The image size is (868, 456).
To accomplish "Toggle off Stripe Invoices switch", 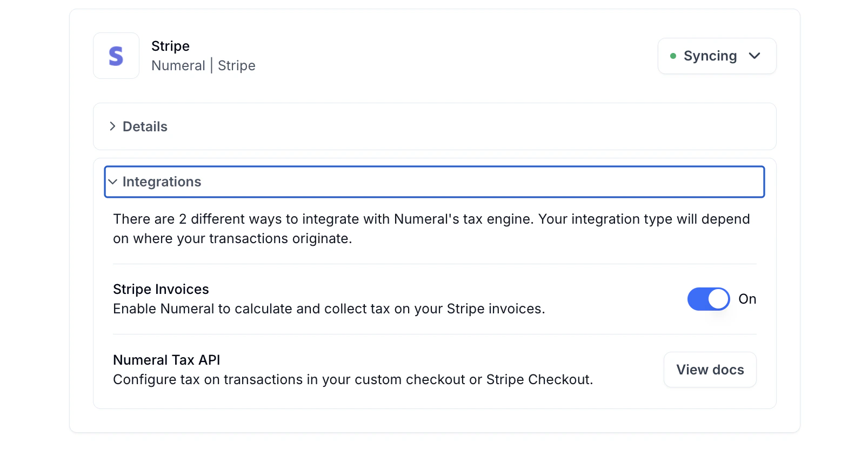I will point(708,299).
